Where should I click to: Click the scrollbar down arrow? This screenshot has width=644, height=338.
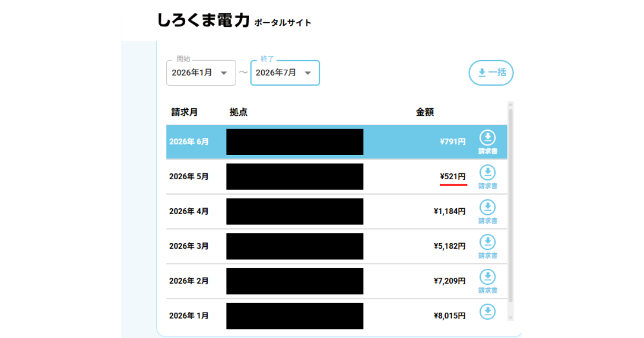(510, 318)
